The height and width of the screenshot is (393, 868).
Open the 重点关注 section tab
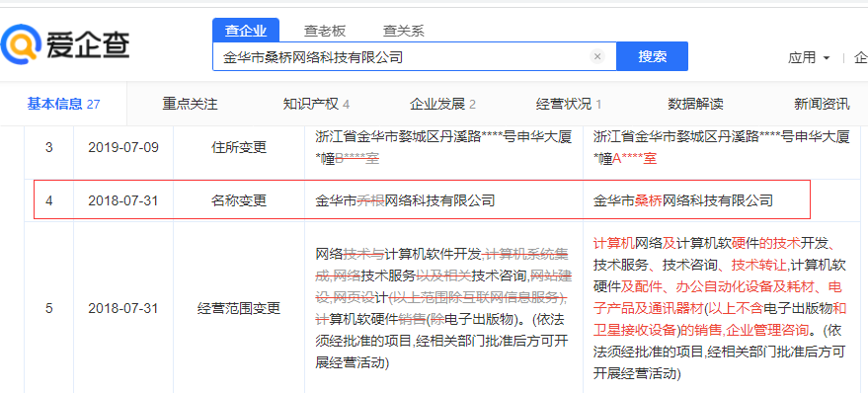click(190, 104)
